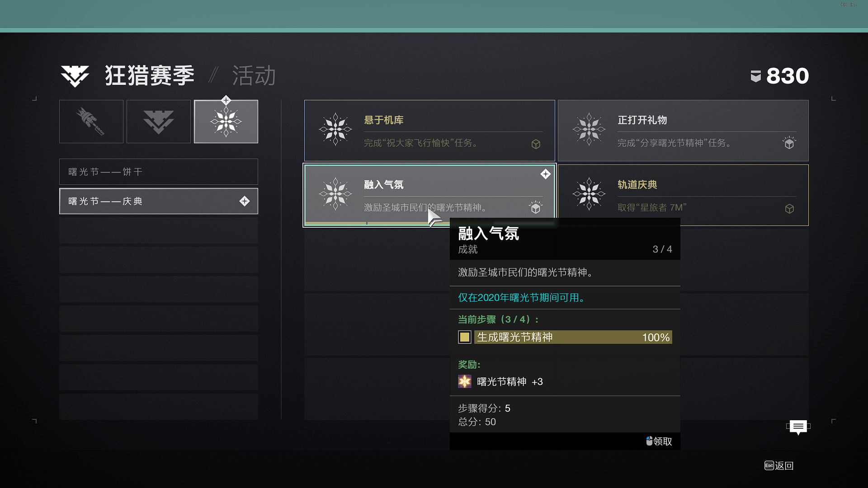Click the triumph score emblem beside 830

(755, 76)
